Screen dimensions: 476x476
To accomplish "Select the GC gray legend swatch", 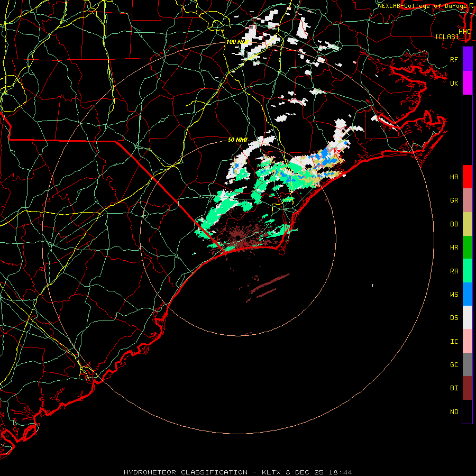I will pos(467,364).
